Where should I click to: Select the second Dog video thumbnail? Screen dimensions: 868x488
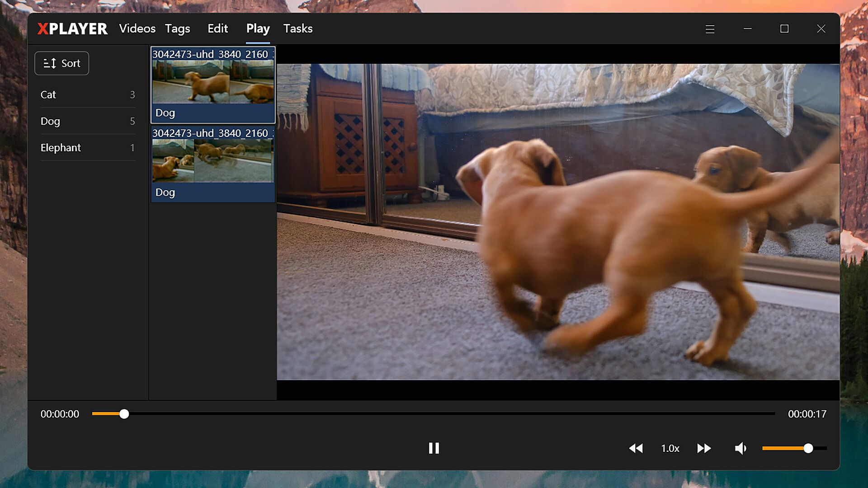(212, 164)
